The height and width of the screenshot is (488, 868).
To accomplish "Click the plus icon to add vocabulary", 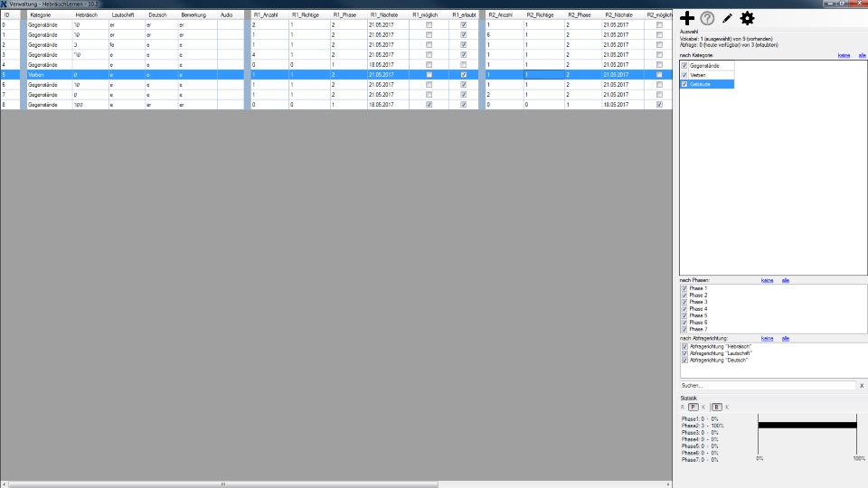I will 687,18.
